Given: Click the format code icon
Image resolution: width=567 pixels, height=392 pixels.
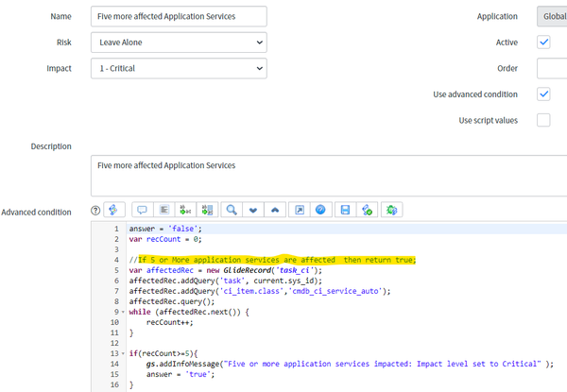Looking at the screenshot, I should 164,210.
